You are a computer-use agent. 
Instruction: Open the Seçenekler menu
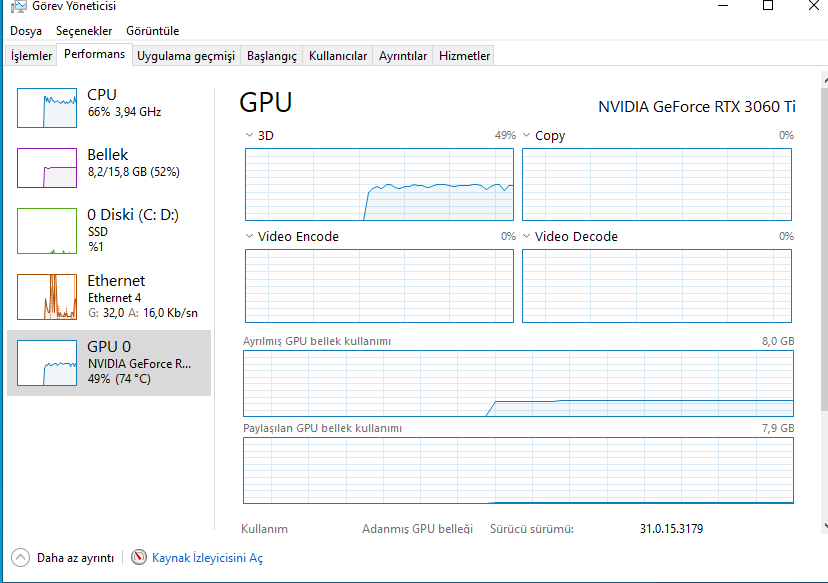(84, 31)
